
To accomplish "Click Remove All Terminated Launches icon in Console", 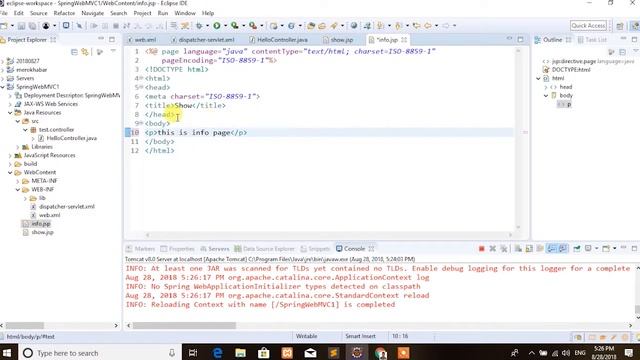I will pos(504,249).
